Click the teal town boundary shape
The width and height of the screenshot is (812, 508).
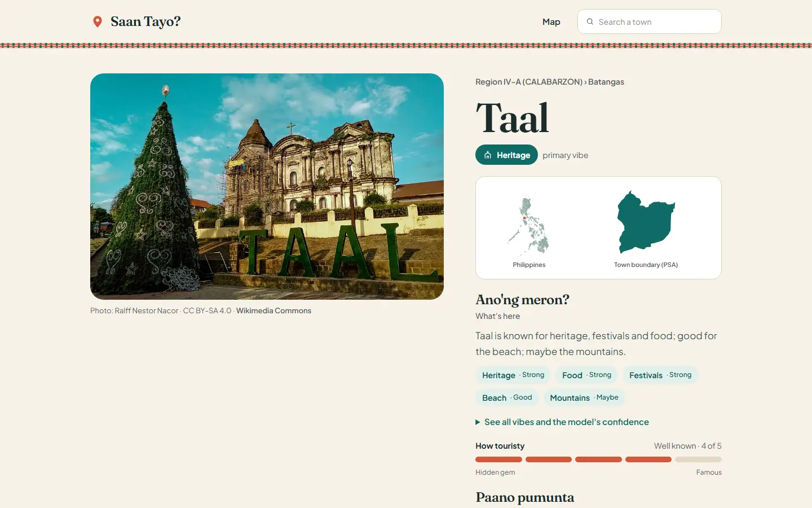[x=646, y=222]
